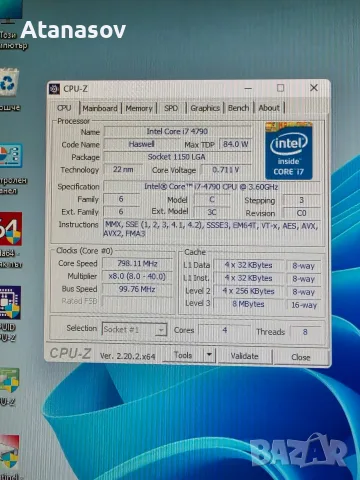
Task: Select the '22 nm' technology value
Action: (x=123, y=169)
